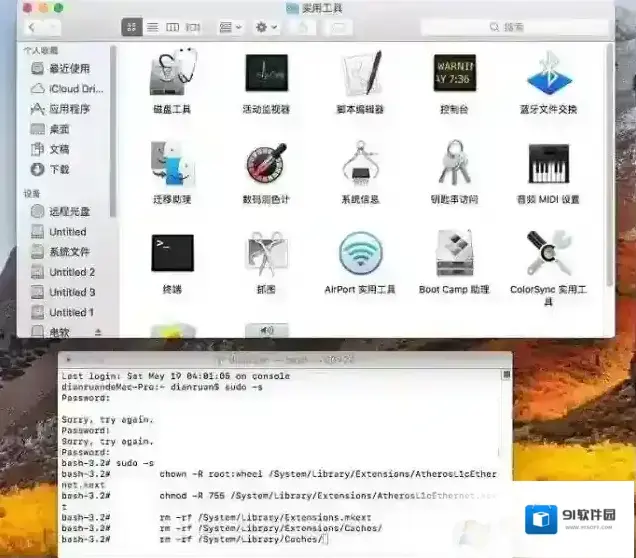Open the 活动监视器 Activity Monitor icon

pos(266,73)
